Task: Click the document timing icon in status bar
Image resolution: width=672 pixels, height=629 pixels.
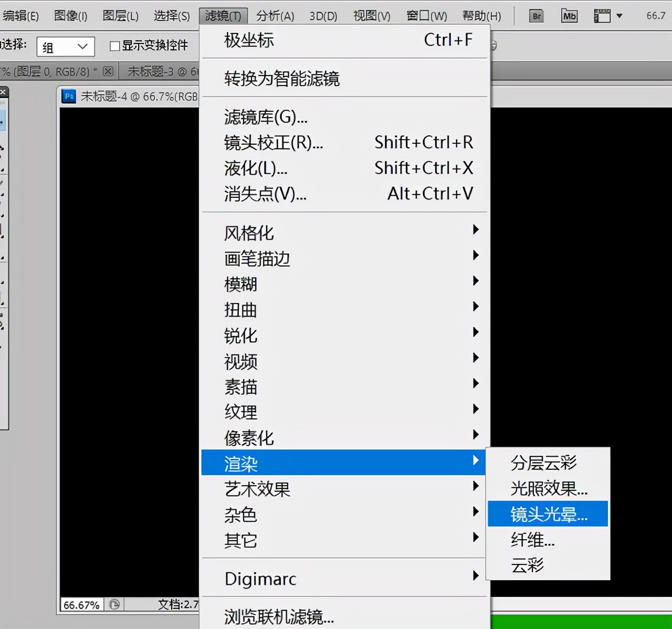Action: 114,604
